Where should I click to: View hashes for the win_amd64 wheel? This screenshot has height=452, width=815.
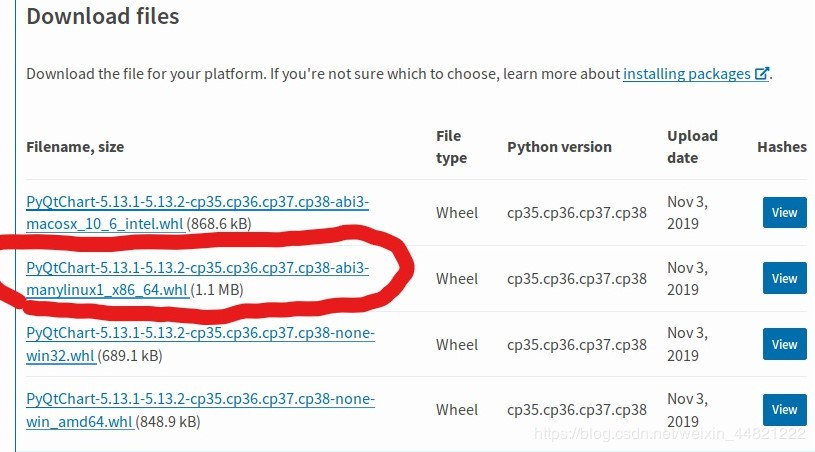pos(784,409)
